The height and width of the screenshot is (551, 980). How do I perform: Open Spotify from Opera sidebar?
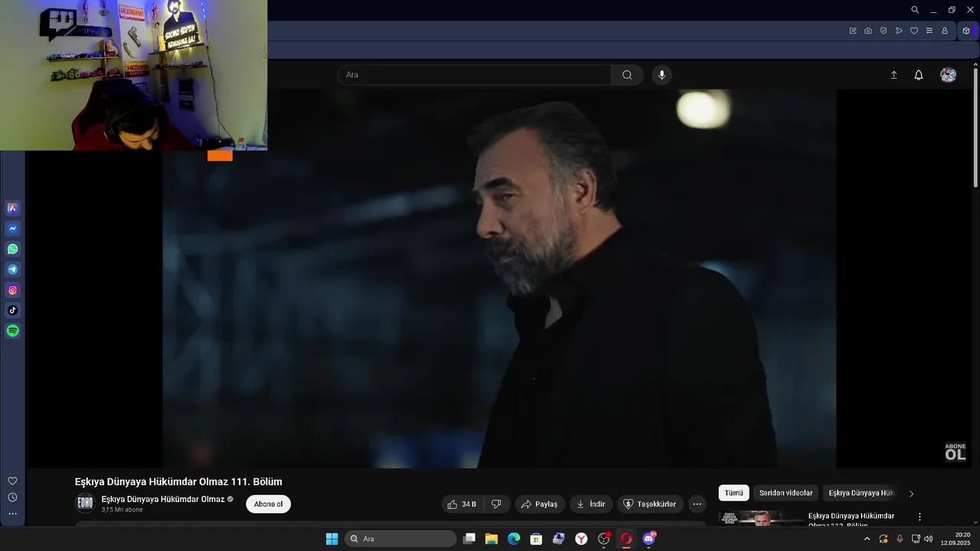pyautogui.click(x=12, y=331)
